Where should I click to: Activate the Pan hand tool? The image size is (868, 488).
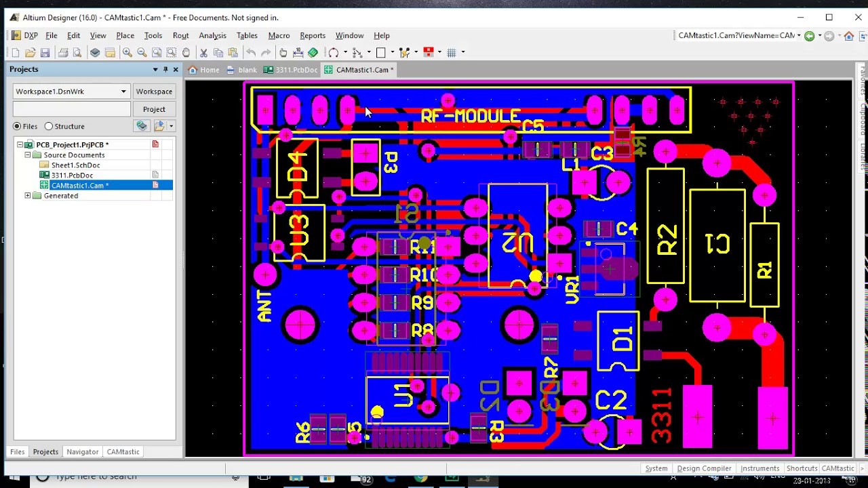click(x=186, y=52)
